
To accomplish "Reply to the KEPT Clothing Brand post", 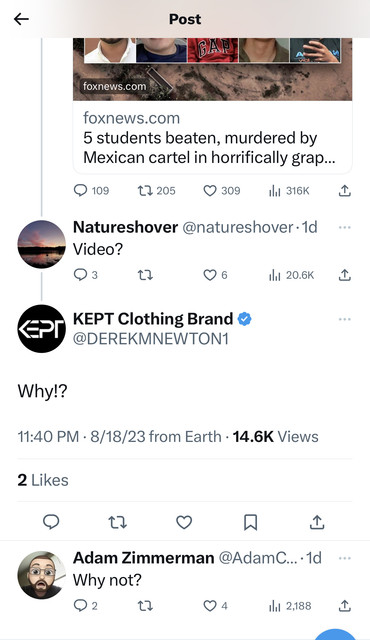I will pos(51,522).
